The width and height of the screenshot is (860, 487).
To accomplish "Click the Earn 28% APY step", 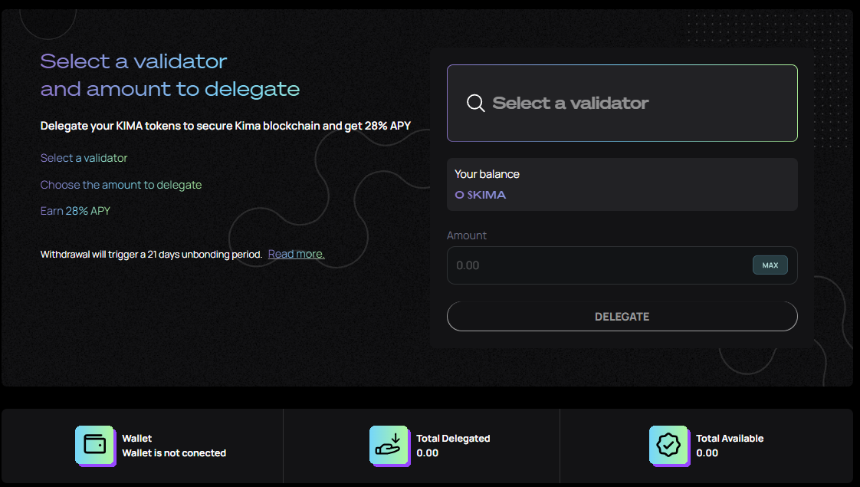I will coord(75,211).
